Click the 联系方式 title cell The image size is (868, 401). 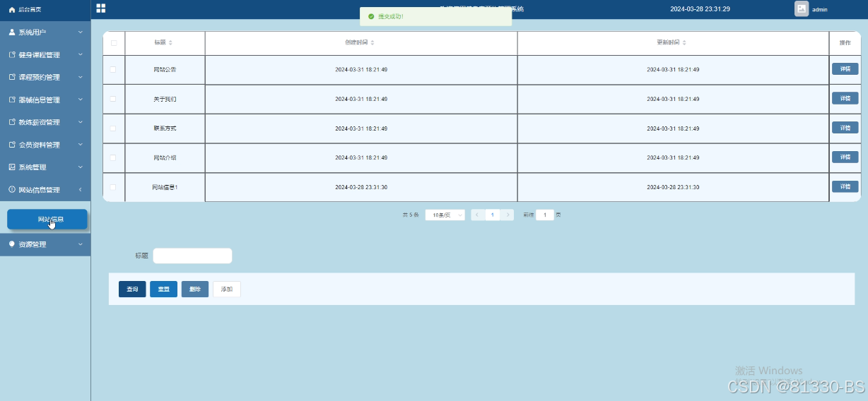pos(165,128)
